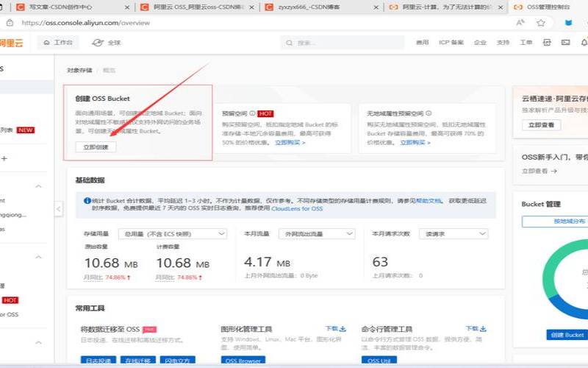588x368 pixels.
Task: Open the 存储用量 总用量 dropdown
Action: tap(173, 233)
